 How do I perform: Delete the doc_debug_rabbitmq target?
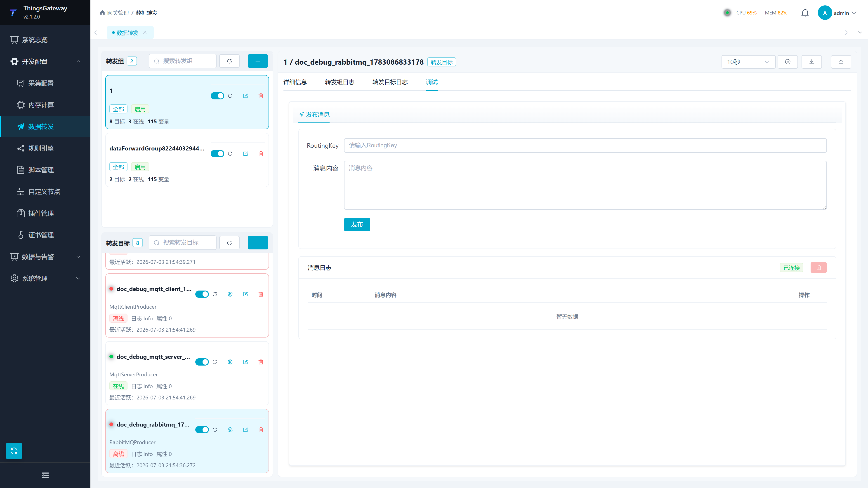pyautogui.click(x=261, y=430)
